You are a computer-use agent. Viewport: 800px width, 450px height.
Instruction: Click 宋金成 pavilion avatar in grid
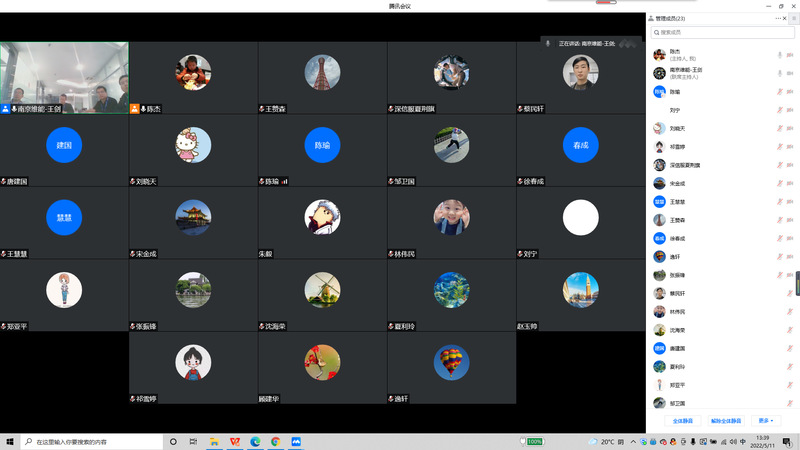coord(193,217)
